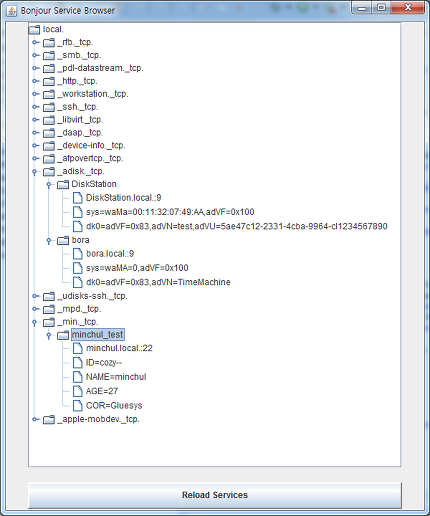Click the folder icon next to _http._tcp.

[49, 81]
